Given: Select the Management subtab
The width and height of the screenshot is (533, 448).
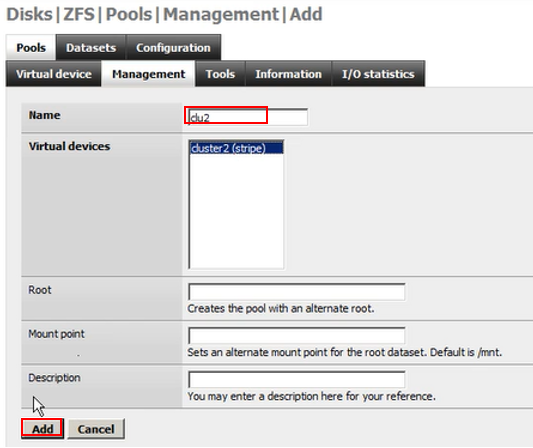Looking at the screenshot, I should pyautogui.click(x=149, y=74).
